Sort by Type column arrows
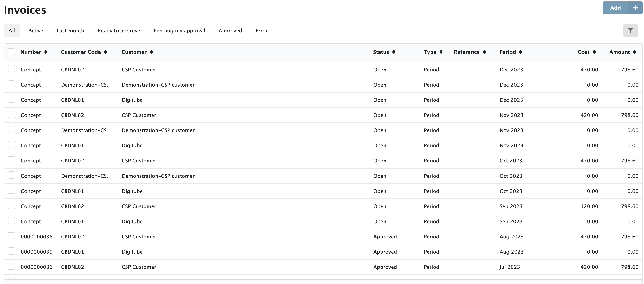644x284 pixels. [x=441, y=52]
